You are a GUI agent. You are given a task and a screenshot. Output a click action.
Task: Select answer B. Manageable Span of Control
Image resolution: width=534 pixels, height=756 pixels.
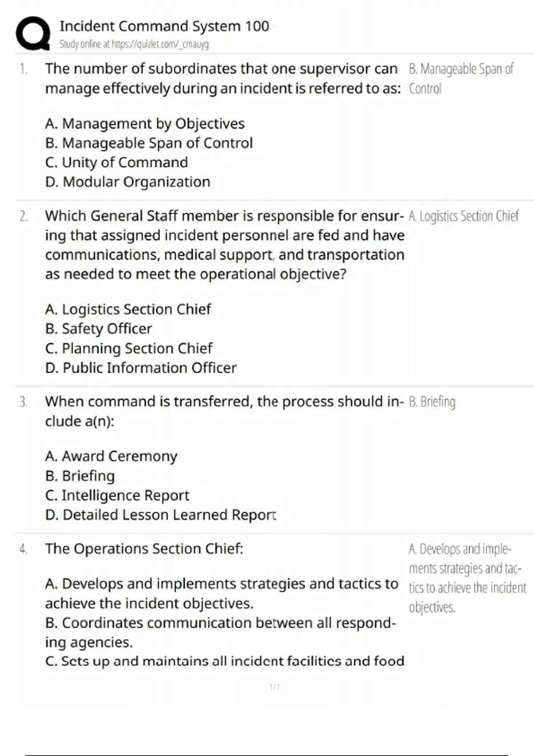[x=149, y=143]
